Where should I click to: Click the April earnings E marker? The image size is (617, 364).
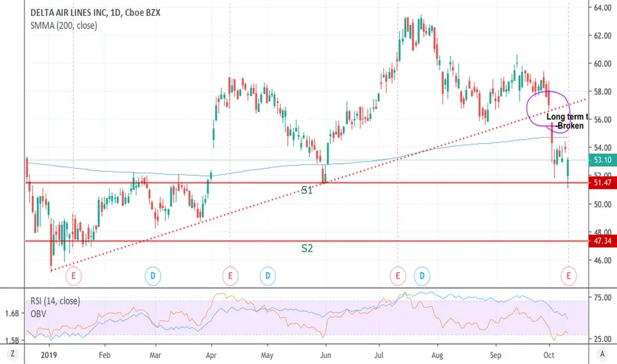tap(230, 276)
